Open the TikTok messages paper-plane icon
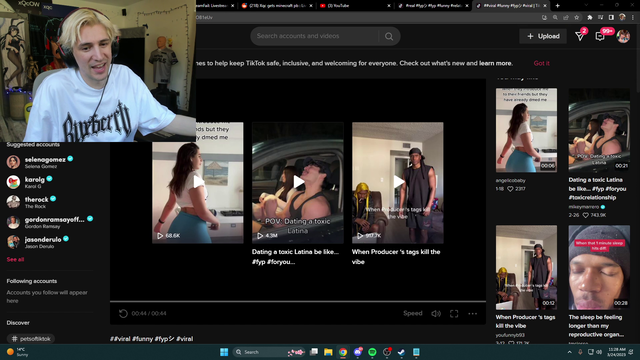 click(580, 36)
